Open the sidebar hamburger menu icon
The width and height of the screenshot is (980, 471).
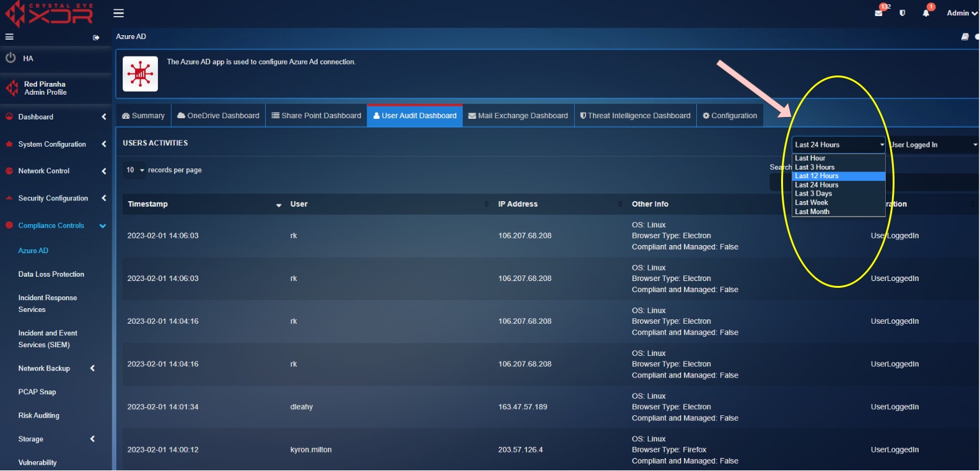point(9,37)
